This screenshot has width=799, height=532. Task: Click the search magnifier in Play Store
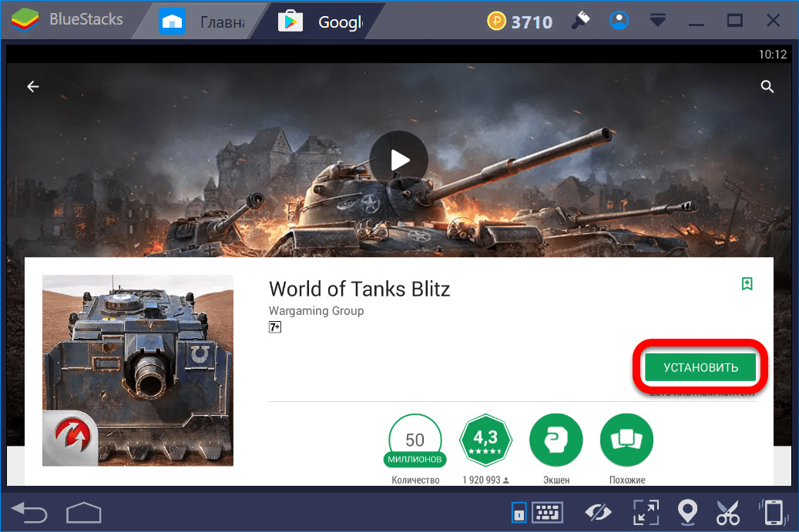coord(767,87)
